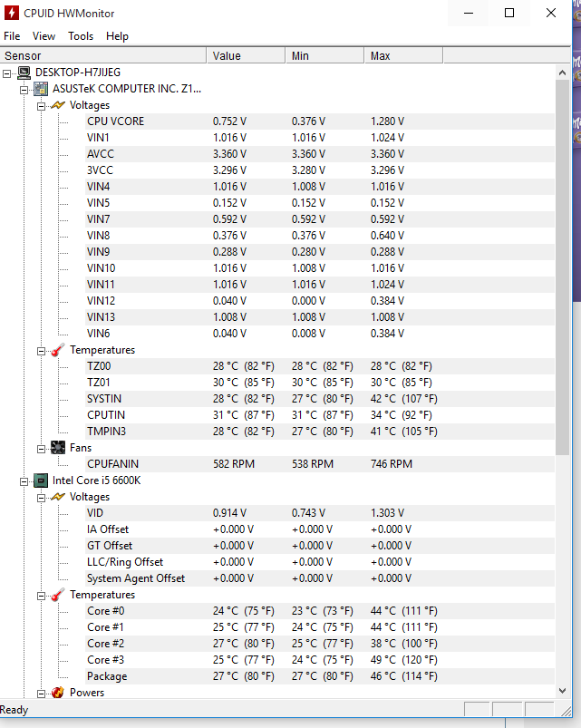
Task: Select the VIN6 voltage row
Action: click(320, 334)
